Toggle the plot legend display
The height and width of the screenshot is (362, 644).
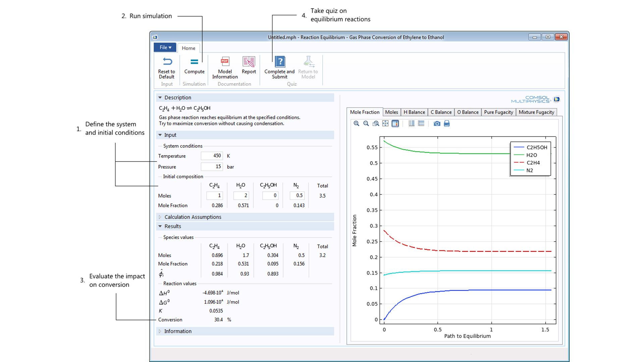(395, 124)
